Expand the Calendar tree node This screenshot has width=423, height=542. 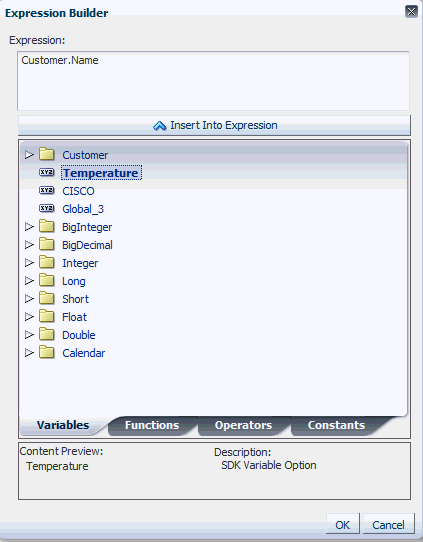pyautogui.click(x=29, y=353)
